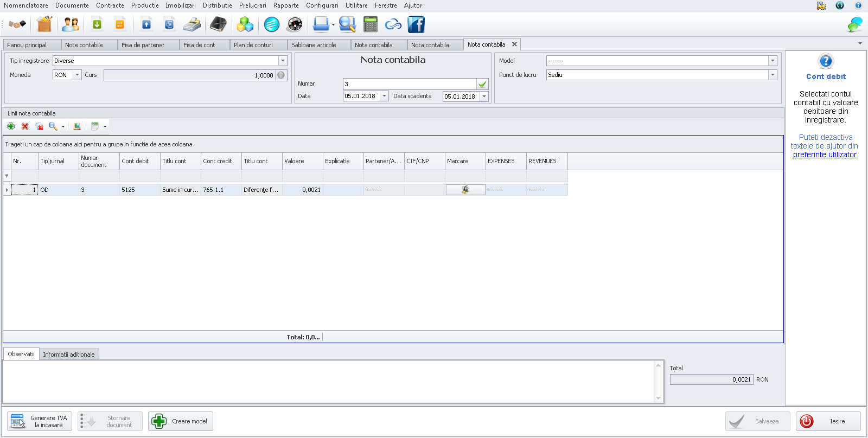Open the Moneda currency dropdown
Screen dimensions: 868x438
(78, 75)
